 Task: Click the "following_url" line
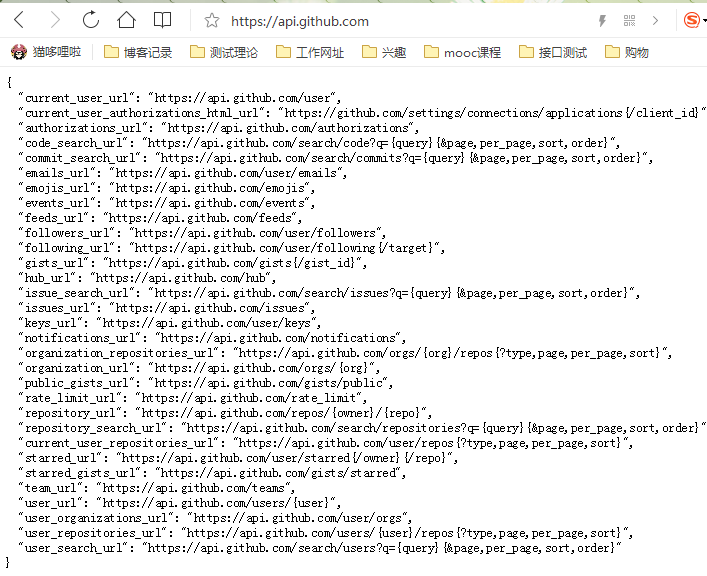click(x=231, y=248)
